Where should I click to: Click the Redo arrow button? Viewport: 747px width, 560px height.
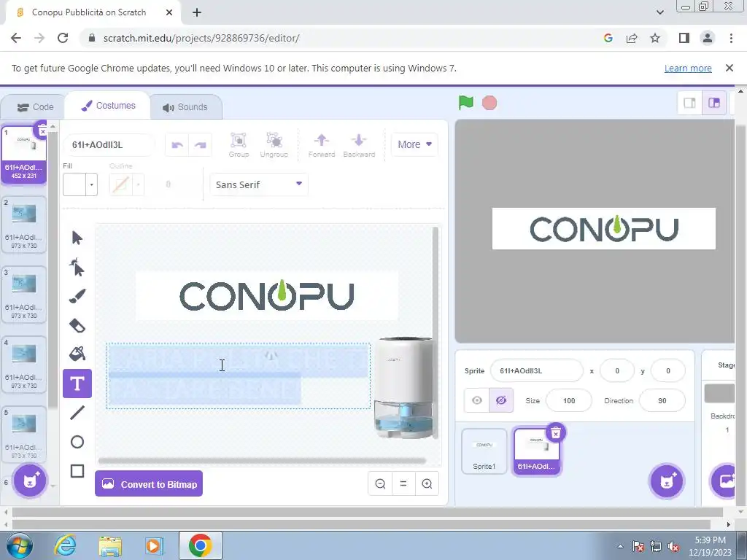(x=201, y=145)
